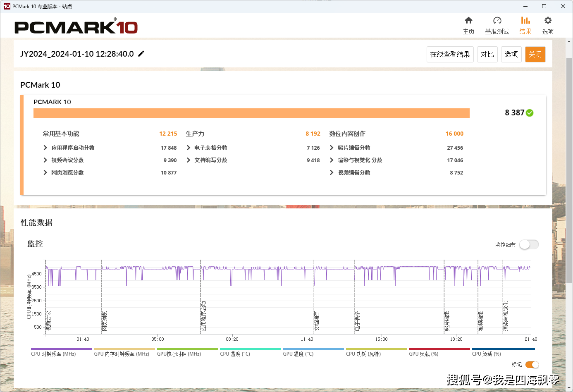Click the 视频编辑 marker in chart
The image size is (573, 392).
pos(481,321)
